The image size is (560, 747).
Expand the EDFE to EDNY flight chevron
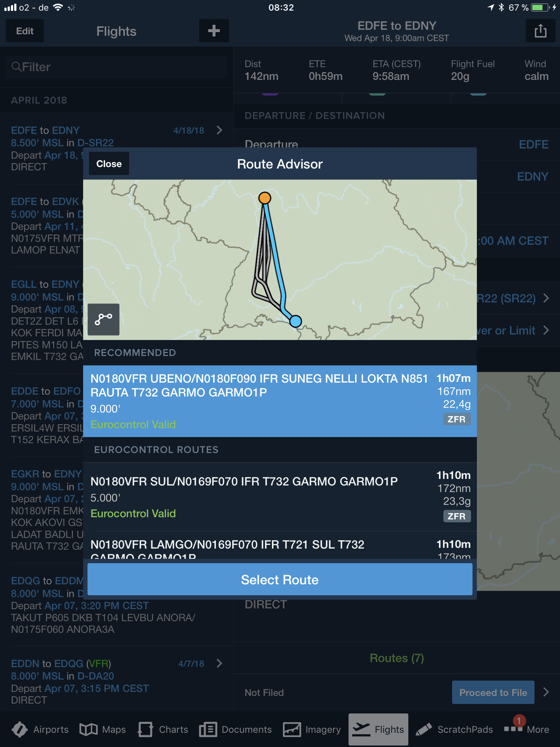pos(219,130)
